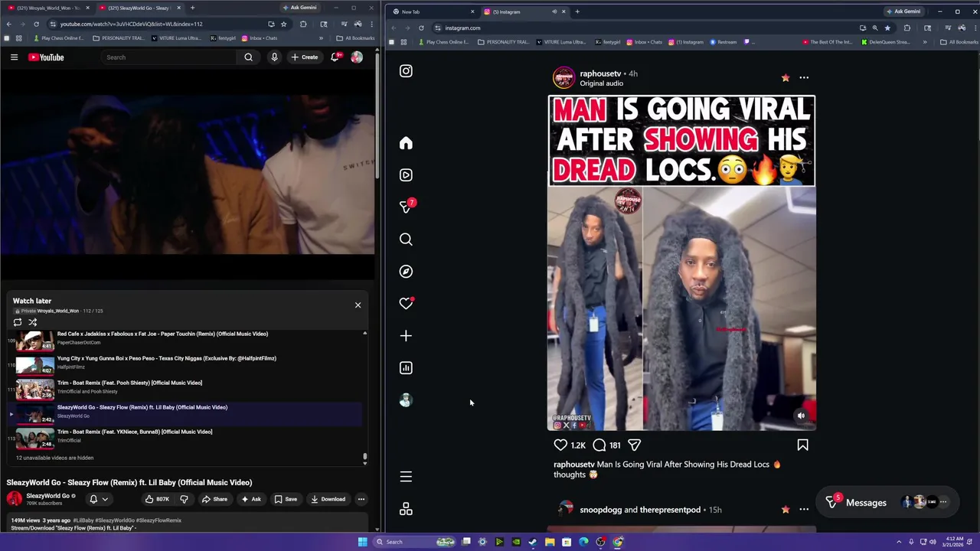Switch to the Wroyals_World_Won browser tab

pyautogui.click(x=47, y=8)
